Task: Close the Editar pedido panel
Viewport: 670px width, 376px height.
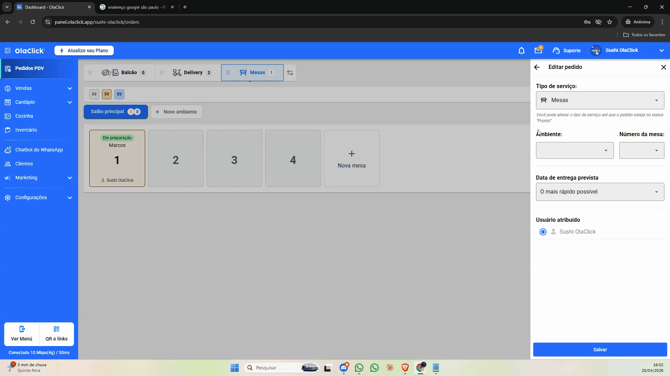Action: (664, 67)
